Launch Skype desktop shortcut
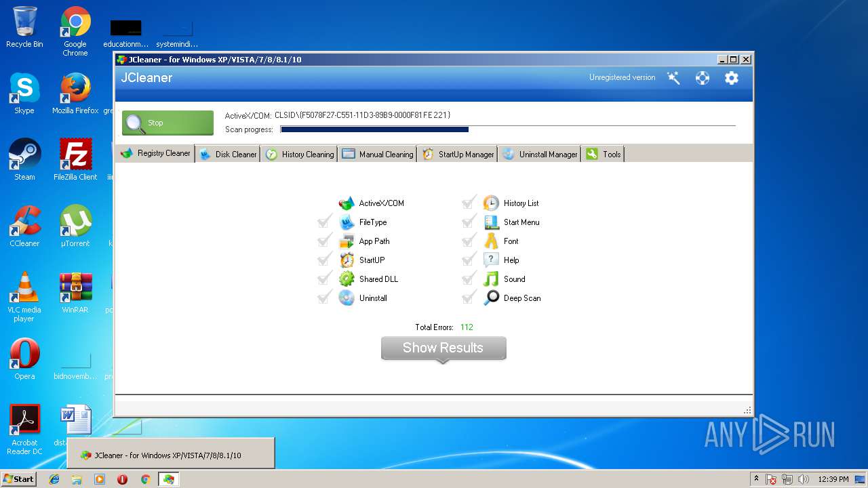Viewport: 868px width, 488px height. (24, 94)
